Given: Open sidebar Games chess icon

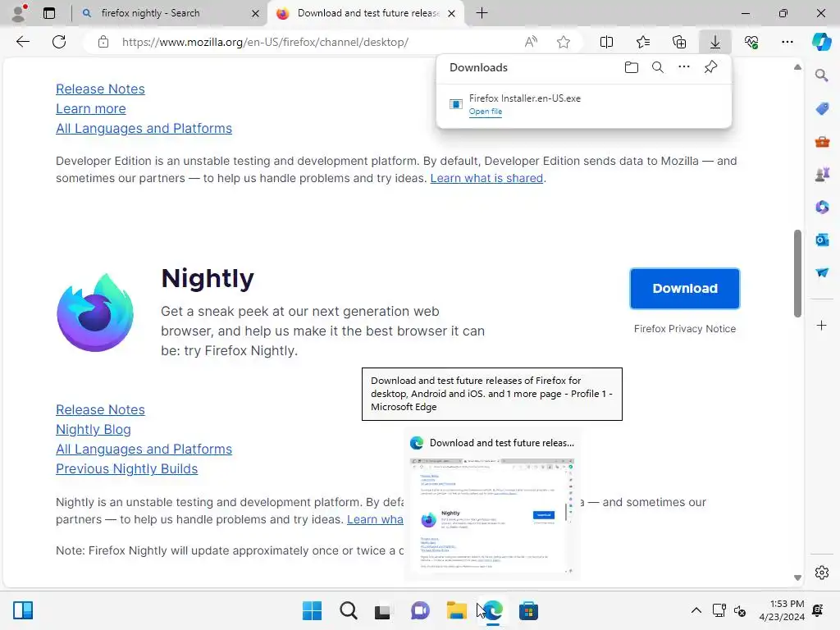Looking at the screenshot, I should (x=822, y=175).
